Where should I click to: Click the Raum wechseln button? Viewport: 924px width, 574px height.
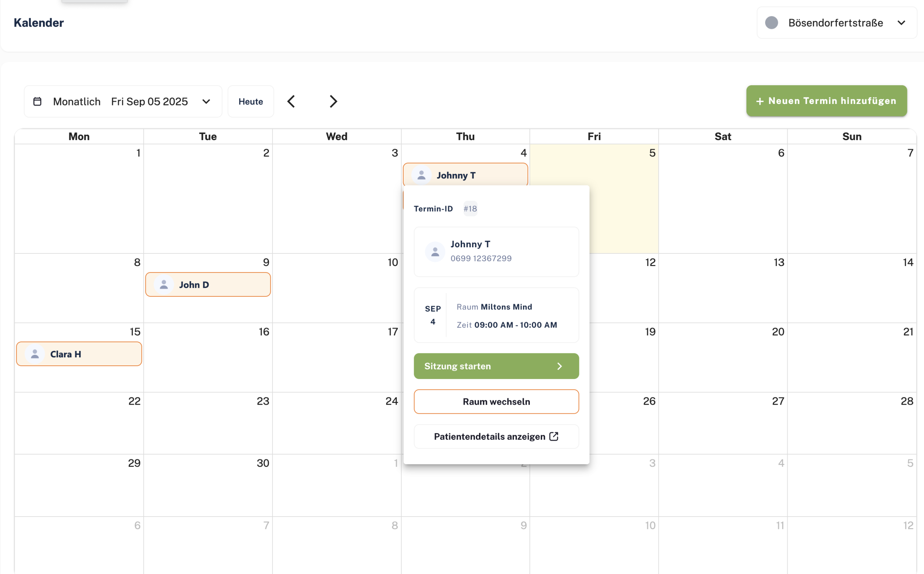click(x=496, y=402)
